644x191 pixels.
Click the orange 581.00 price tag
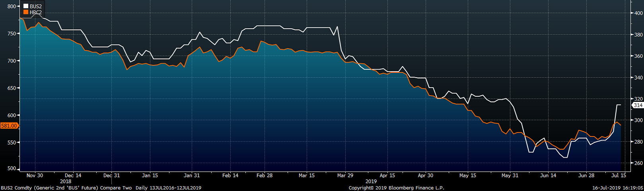(9, 126)
